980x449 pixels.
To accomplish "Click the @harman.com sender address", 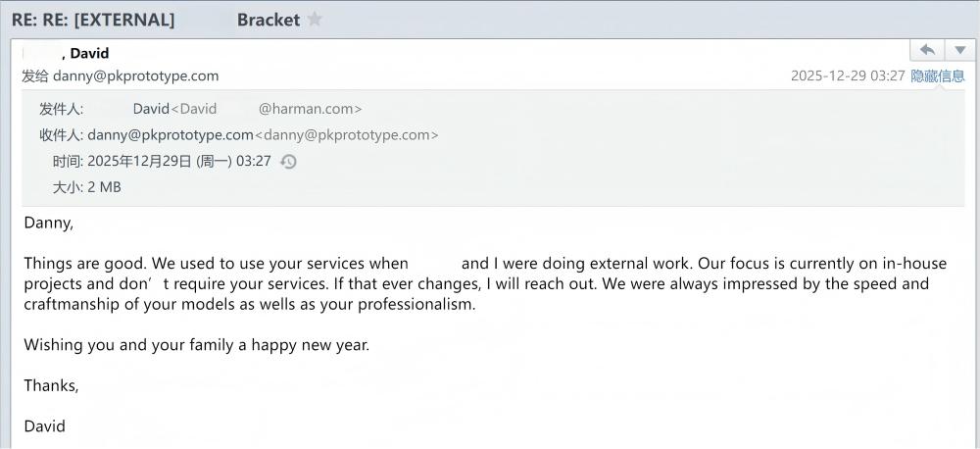I will coord(310,109).
